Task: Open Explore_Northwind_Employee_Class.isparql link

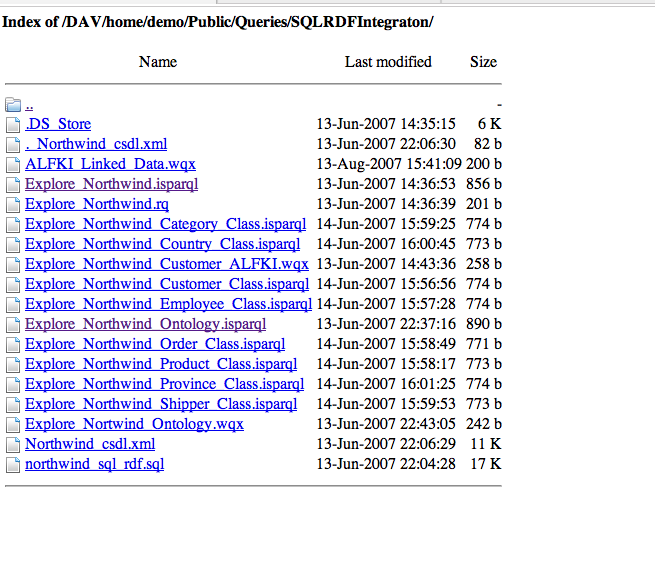Action: coord(168,304)
